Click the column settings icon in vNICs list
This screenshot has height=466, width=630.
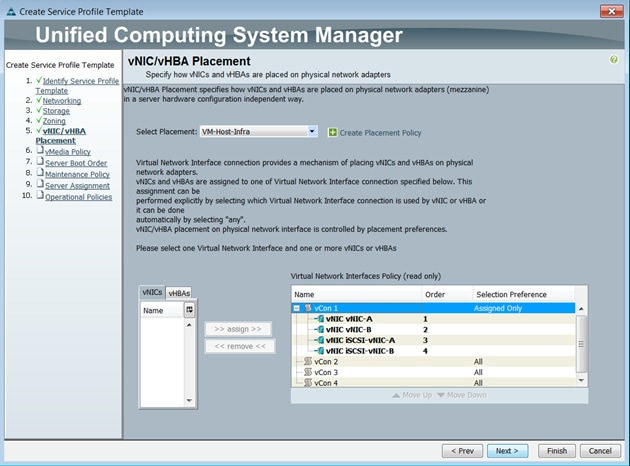pyautogui.click(x=190, y=310)
